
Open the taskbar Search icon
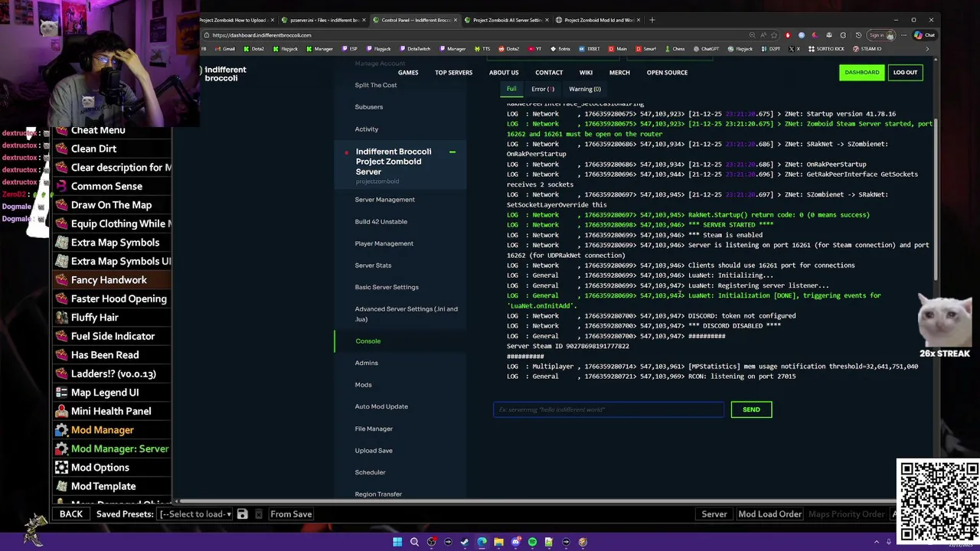pos(414,542)
